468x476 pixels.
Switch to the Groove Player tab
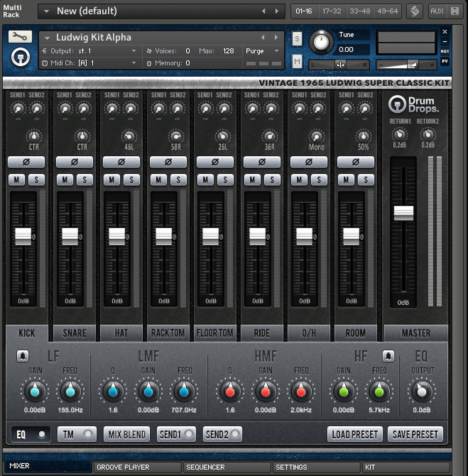137,467
